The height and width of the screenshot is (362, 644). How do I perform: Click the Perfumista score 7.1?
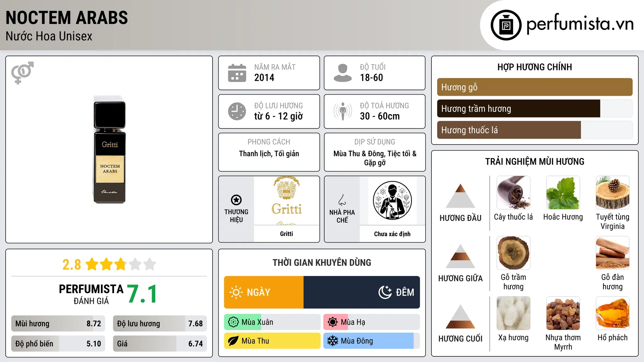click(x=142, y=294)
